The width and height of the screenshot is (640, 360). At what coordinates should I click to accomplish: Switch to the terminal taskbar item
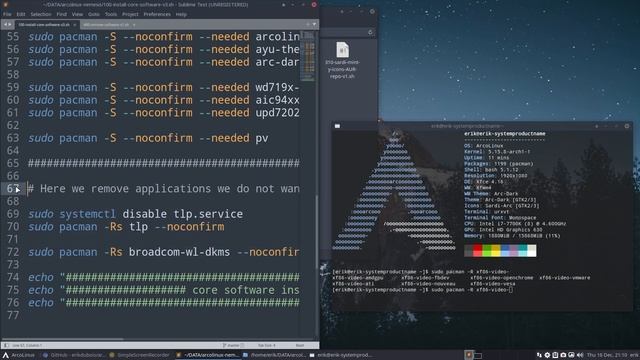pos(341,355)
